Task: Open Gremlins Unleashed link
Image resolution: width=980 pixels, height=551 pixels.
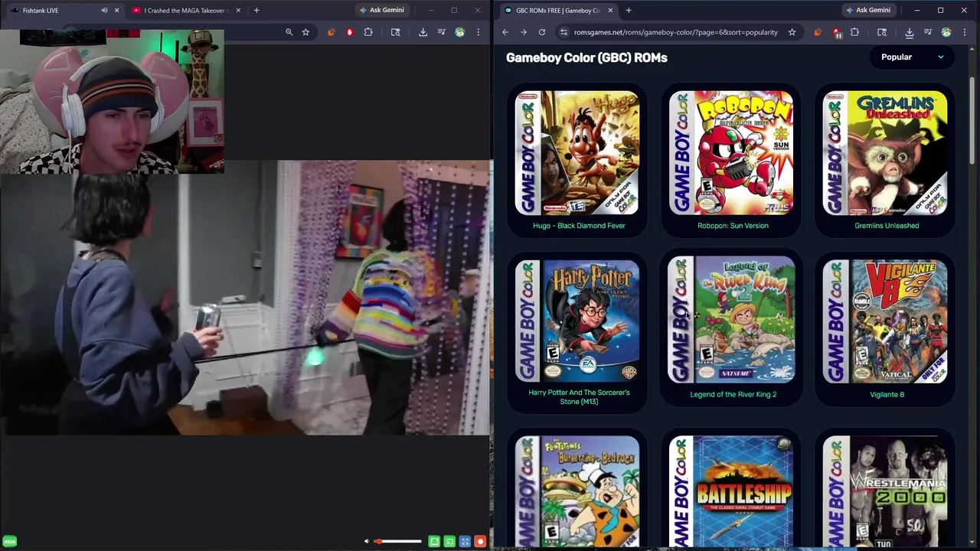Action: (887, 226)
